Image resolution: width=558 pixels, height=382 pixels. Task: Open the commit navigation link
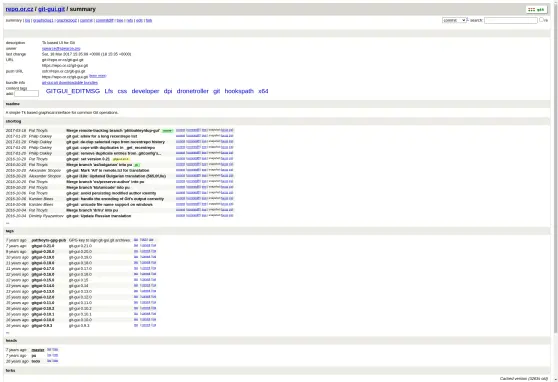(x=86, y=21)
